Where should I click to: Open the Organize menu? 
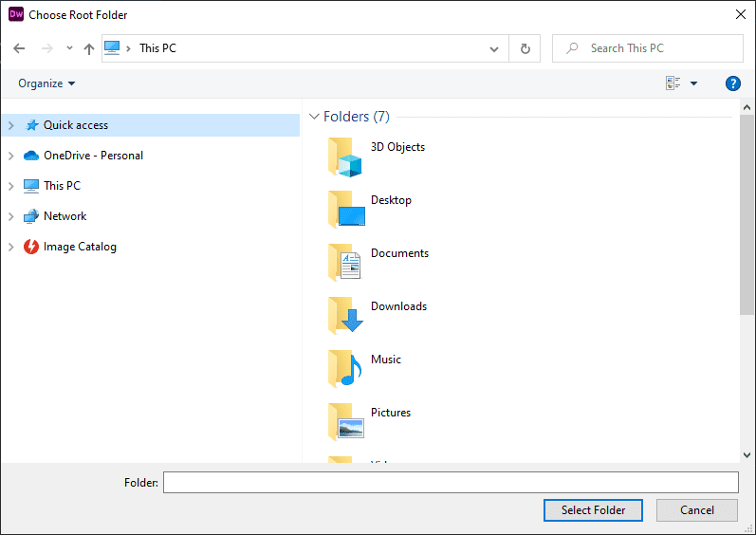tap(46, 83)
